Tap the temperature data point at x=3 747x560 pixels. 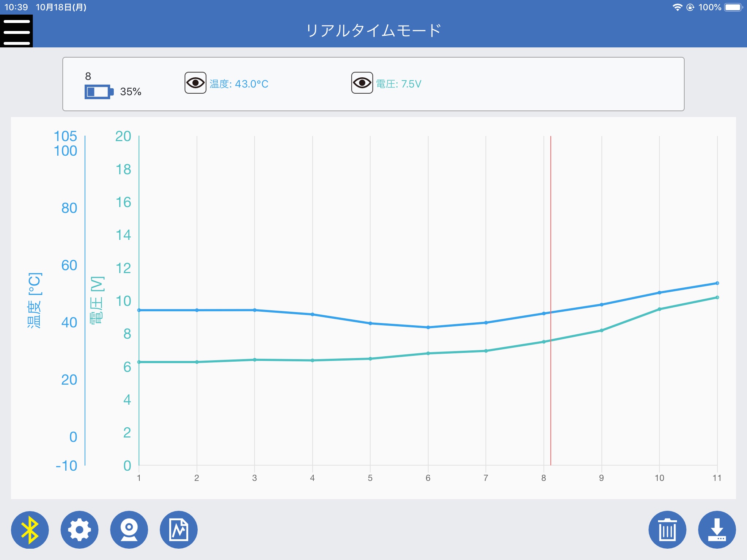[255, 310]
